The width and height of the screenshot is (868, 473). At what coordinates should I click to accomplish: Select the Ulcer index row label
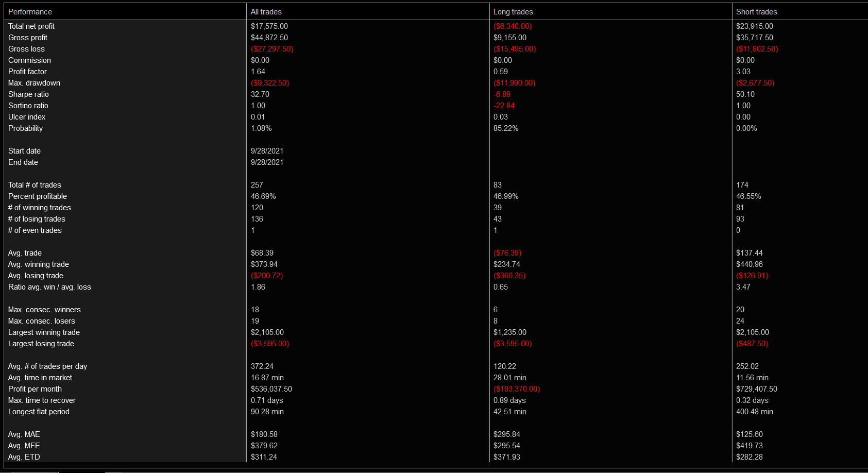[27, 117]
